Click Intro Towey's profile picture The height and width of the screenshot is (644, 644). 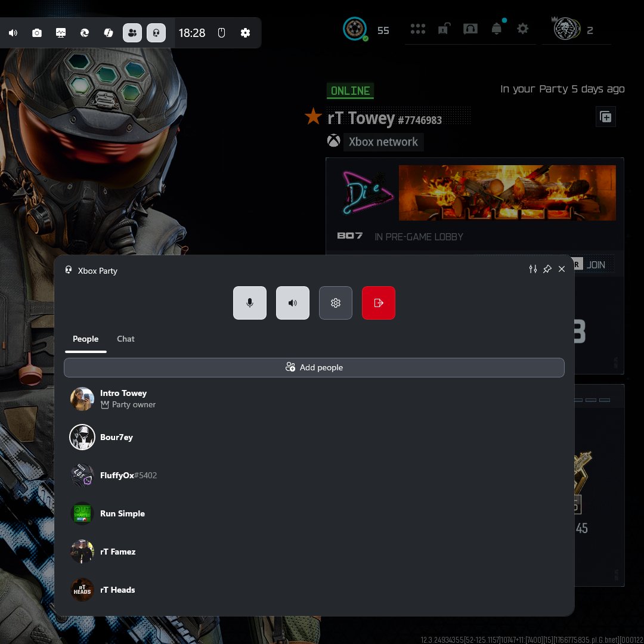[x=82, y=399]
